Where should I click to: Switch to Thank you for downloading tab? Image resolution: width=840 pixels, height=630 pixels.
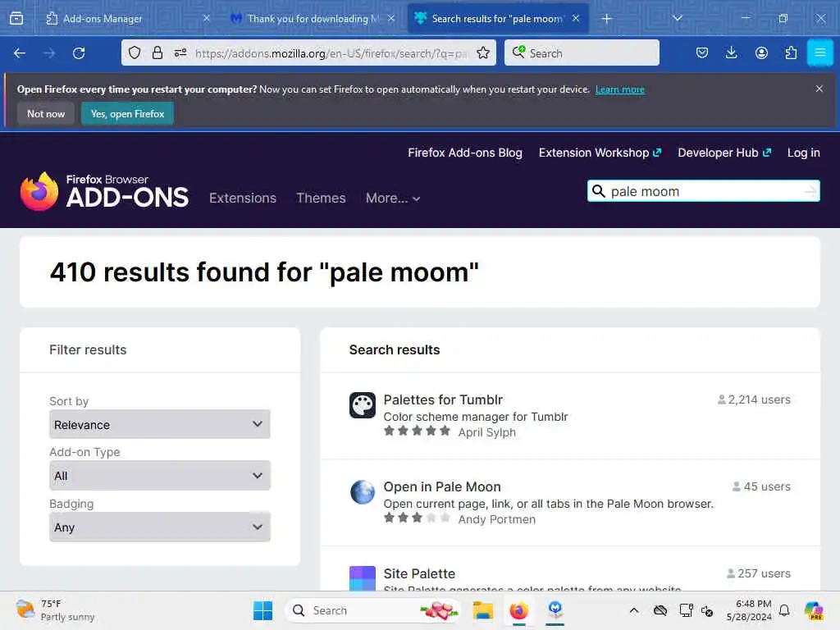click(313, 19)
